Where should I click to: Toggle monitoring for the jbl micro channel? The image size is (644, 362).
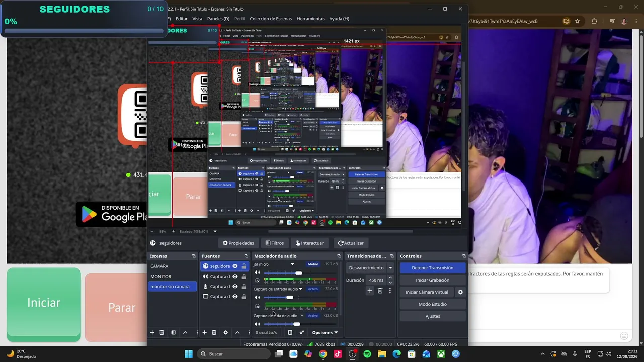(x=257, y=281)
